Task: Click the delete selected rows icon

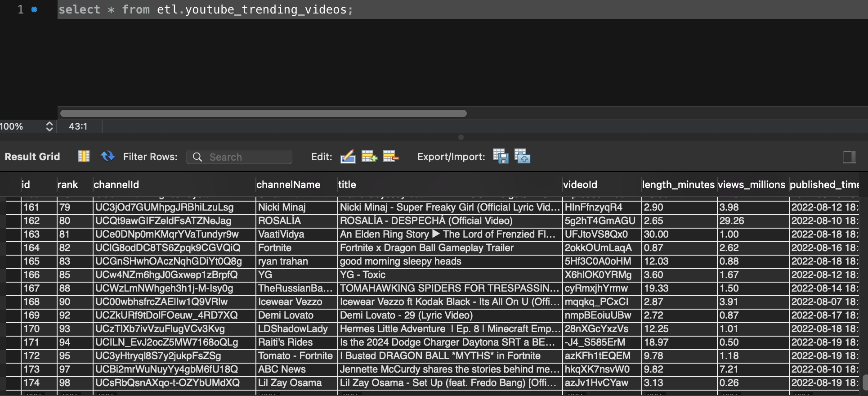Action: point(391,157)
